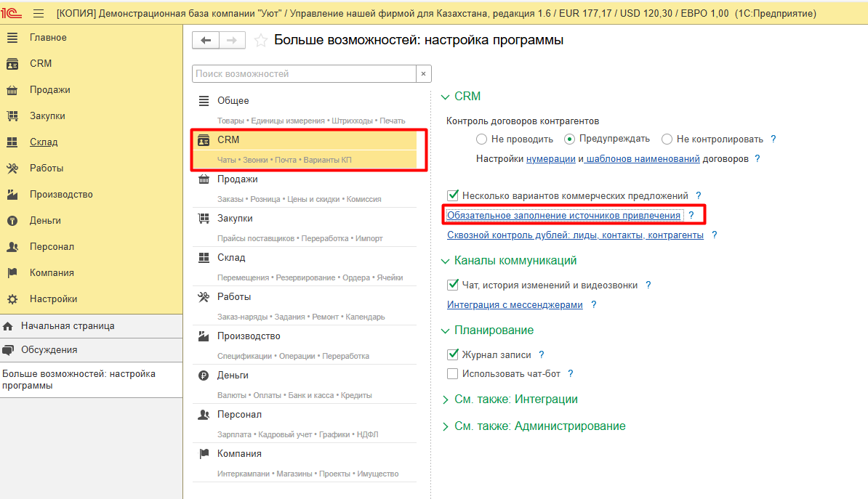Screen dimensions: 868x499
Task: Click the Производство icon in the settings list
Action: pyautogui.click(x=204, y=336)
